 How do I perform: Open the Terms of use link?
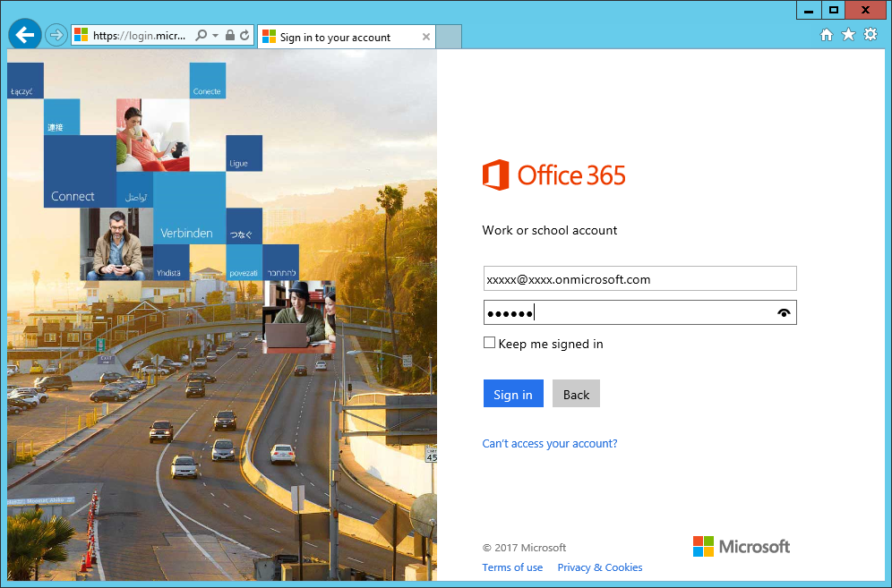[x=512, y=567]
